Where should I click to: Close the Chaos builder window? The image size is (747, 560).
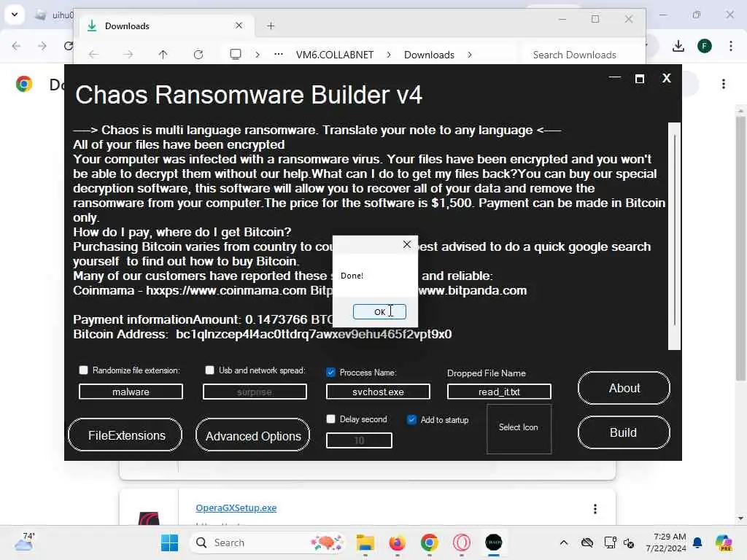667,78
